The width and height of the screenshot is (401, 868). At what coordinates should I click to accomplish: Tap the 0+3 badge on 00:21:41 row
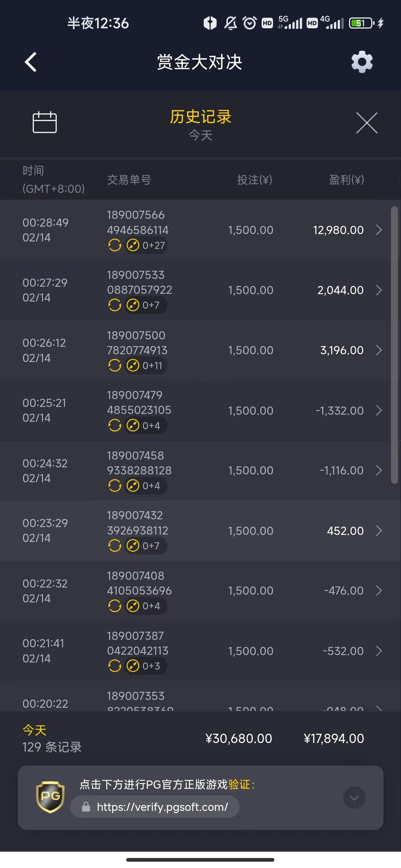point(146,666)
